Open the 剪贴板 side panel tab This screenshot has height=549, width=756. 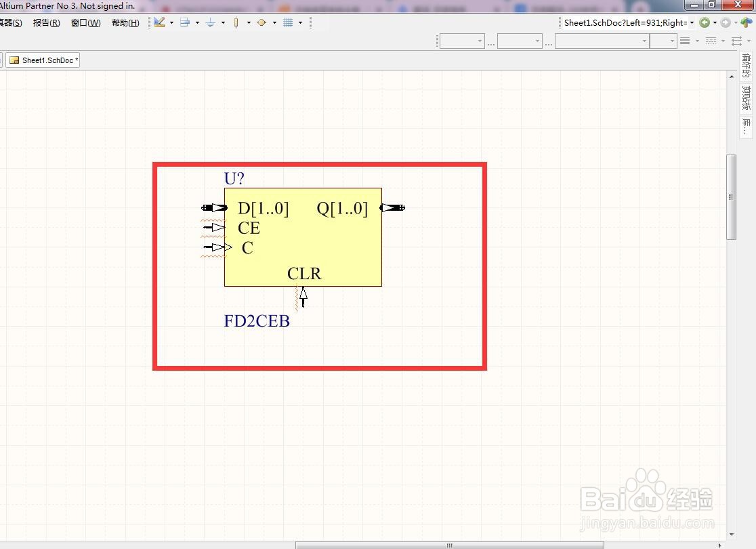(747, 98)
